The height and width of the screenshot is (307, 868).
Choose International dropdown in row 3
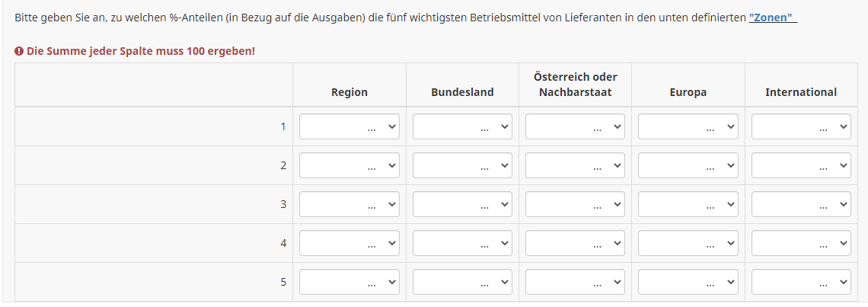coord(801,205)
